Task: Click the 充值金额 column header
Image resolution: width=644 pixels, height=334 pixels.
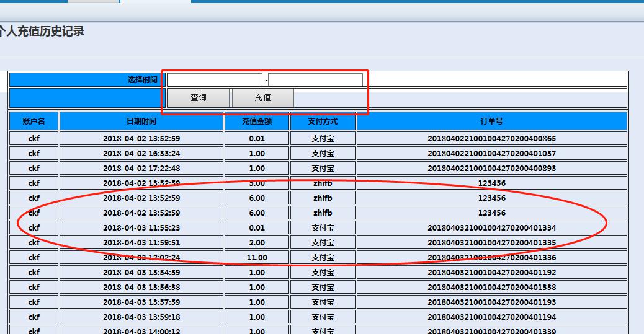Action: click(x=257, y=121)
